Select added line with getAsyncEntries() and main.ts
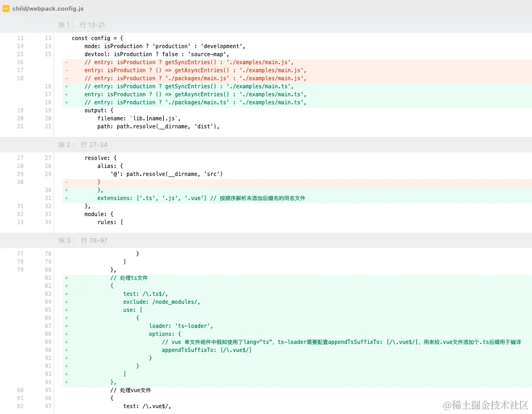The width and height of the screenshot is (532, 414). point(195,94)
